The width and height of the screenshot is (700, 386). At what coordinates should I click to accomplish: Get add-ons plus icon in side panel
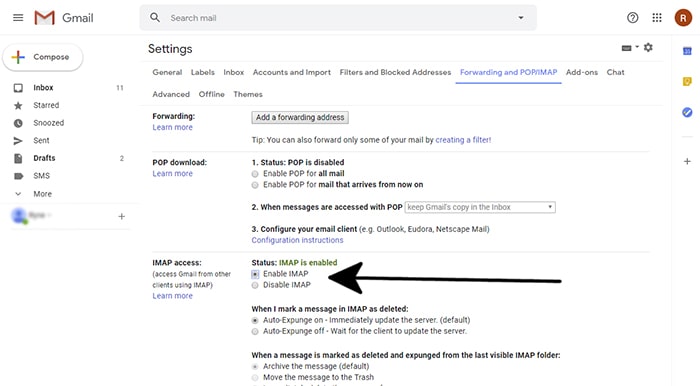(687, 161)
